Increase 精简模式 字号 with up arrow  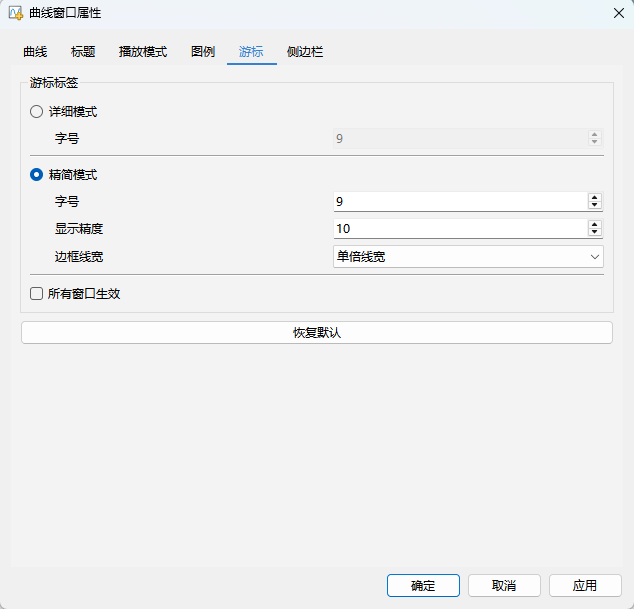click(x=595, y=197)
